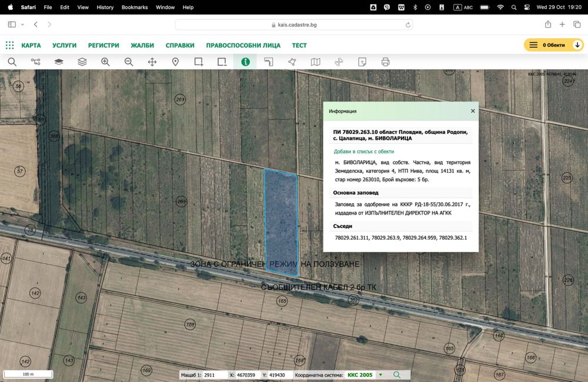
Task: Open the СПРАВКИ menu
Action: [180, 45]
